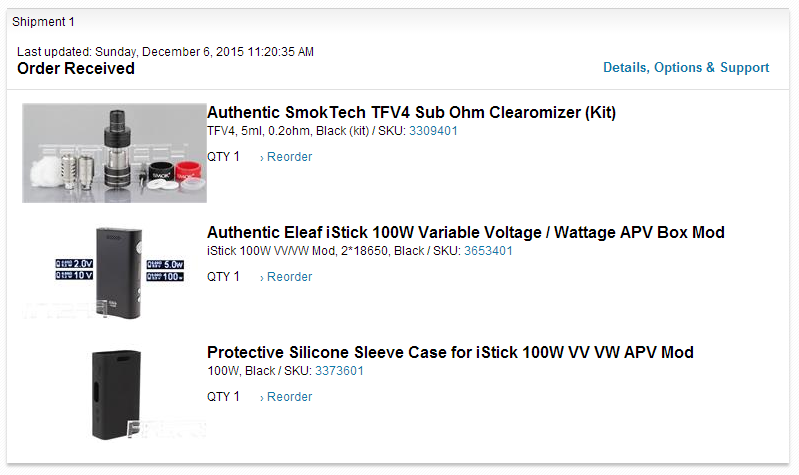Viewport: 799px width, 475px height.
Task: Open the Authentic SmokTech TFV4 Sub Ohm Clearomizer title
Action: (411, 112)
